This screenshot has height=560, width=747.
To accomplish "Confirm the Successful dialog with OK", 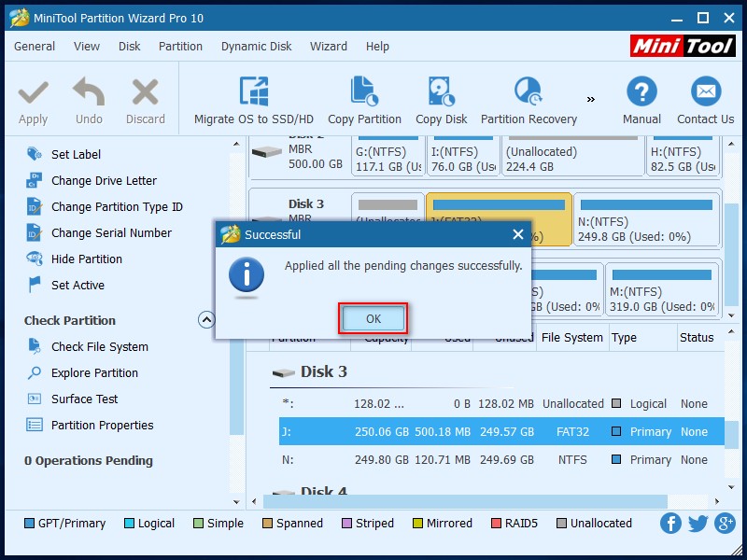I will click(373, 318).
